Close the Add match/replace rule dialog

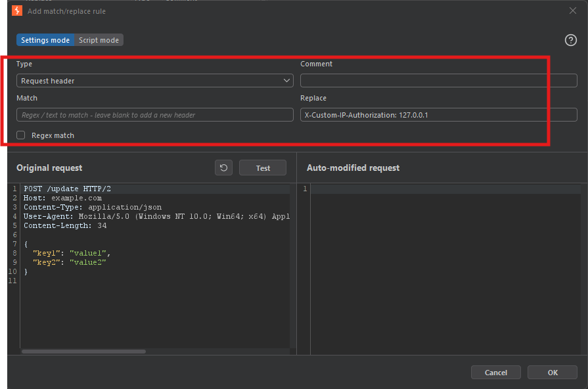pyautogui.click(x=573, y=11)
